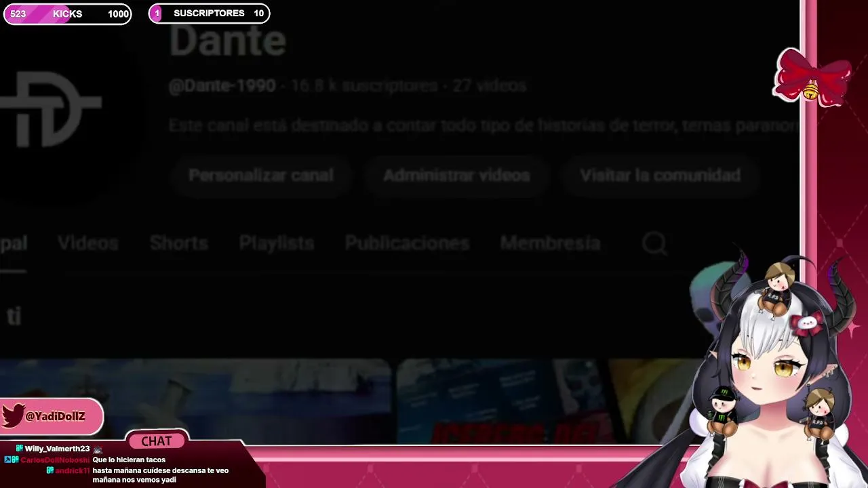Click the Administrar videos button

coord(456,176)
